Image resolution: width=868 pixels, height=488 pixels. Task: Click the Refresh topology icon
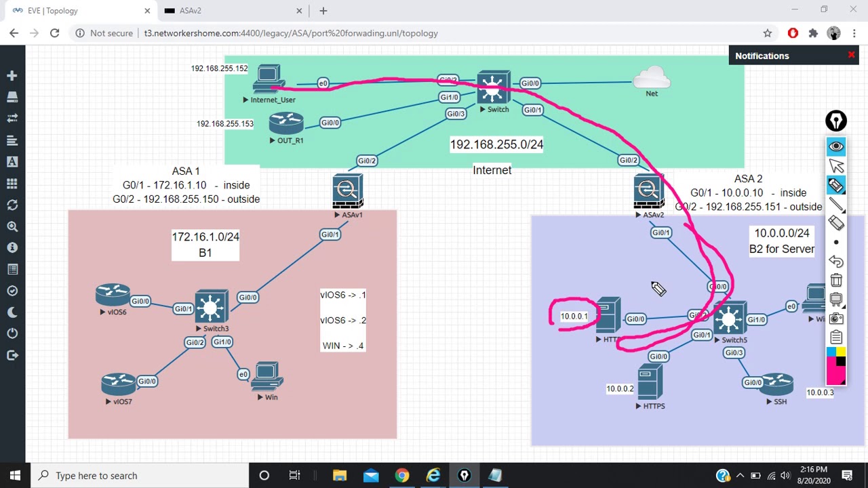12,205
